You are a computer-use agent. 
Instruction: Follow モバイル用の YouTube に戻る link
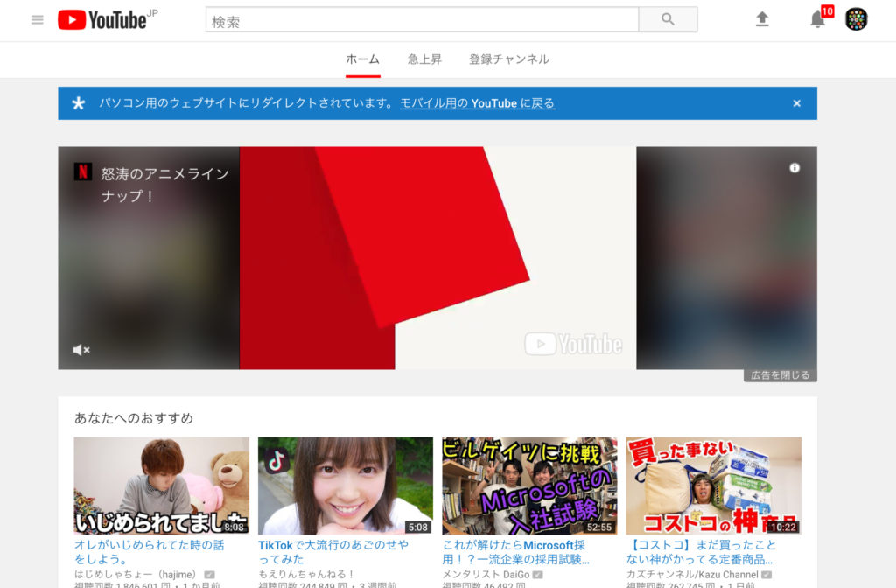478,103
